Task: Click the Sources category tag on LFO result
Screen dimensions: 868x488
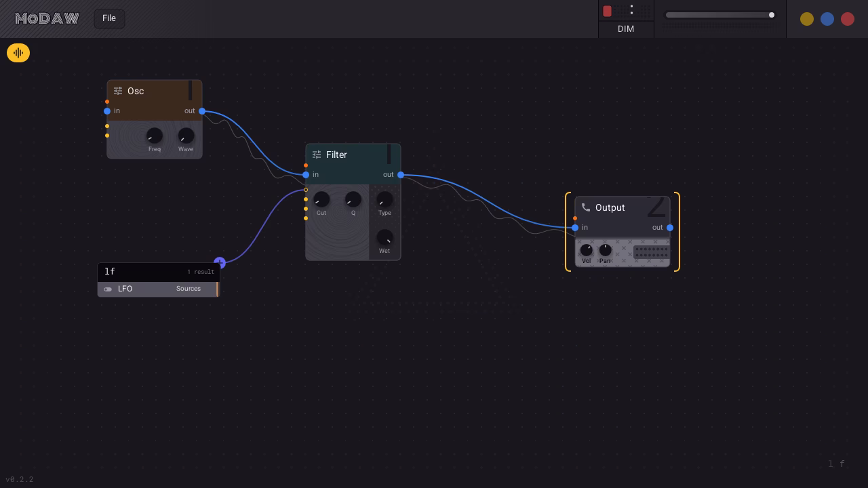Action: (189, 289)
